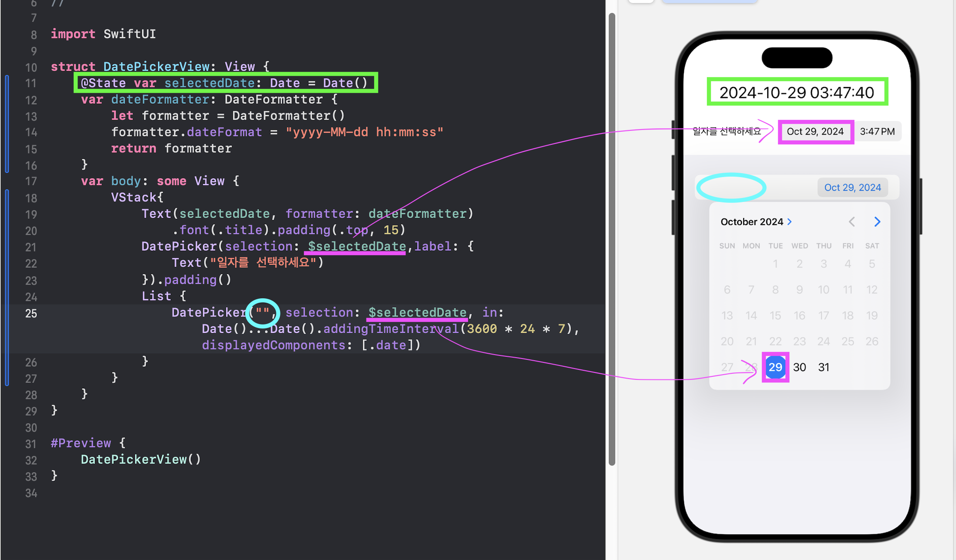Screen dimensions: 956x560
Task: Tap the 2024-10-29 03:47:40 title text
Action: point(796,92)
